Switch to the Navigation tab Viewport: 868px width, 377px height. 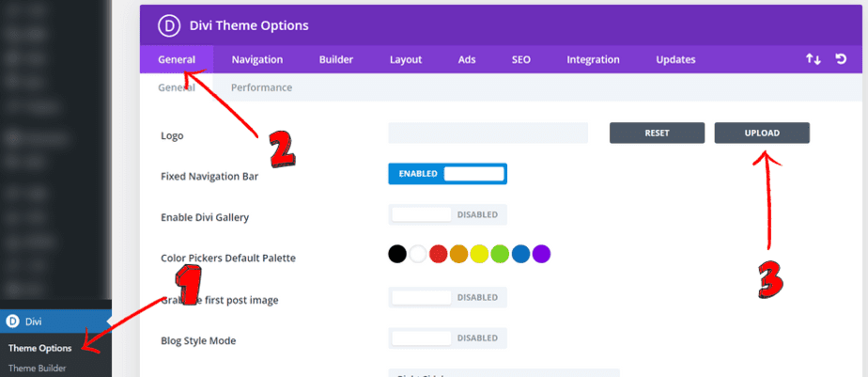256,59
